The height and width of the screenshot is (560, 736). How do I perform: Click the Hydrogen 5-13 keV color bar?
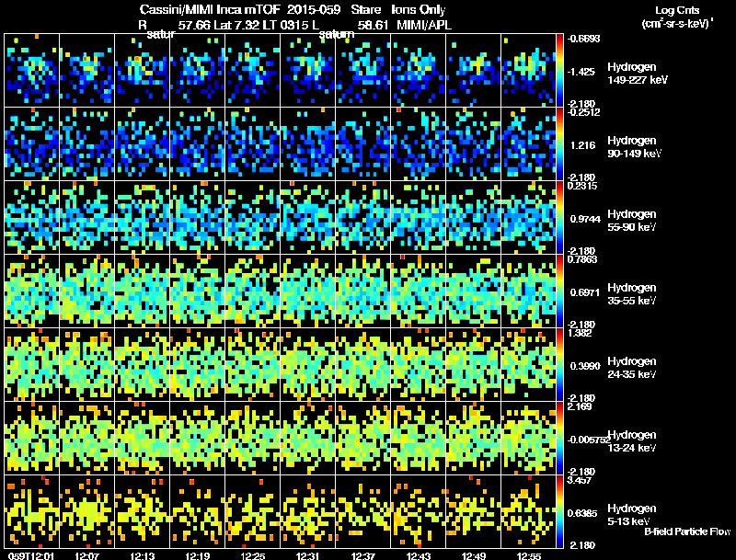[559, 511]
